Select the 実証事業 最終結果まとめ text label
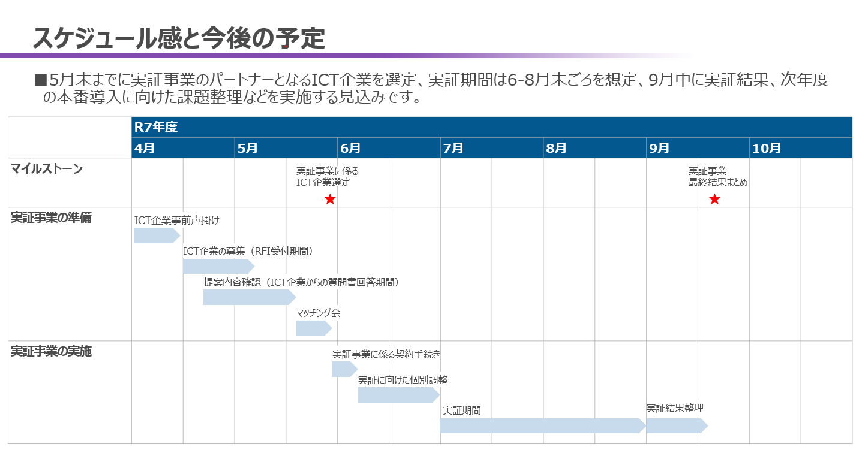 coord(717,177)
